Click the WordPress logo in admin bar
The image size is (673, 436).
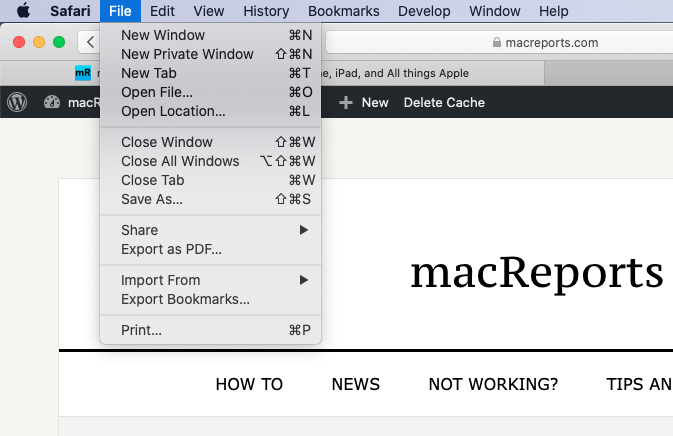17,102
